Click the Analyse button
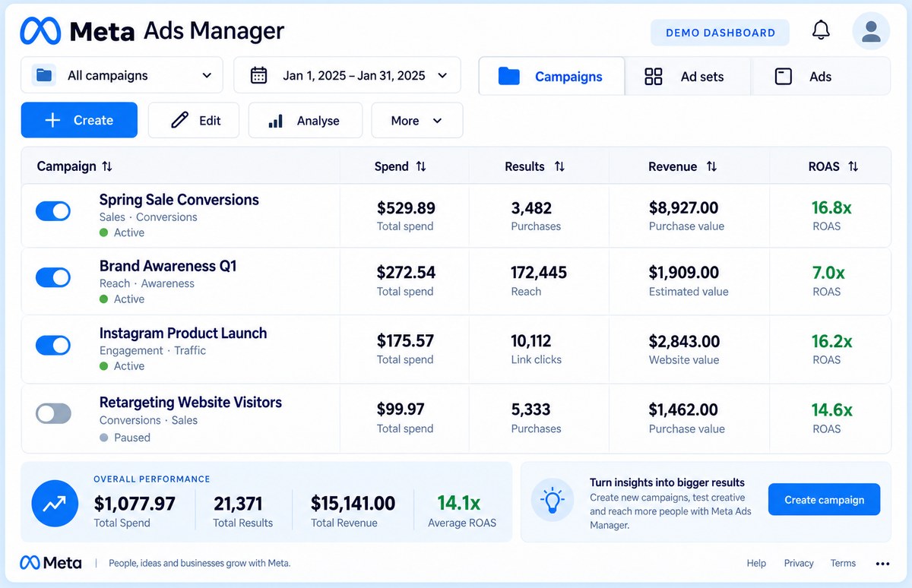Viewport: 912px width, 588px height. coord(306,121)
